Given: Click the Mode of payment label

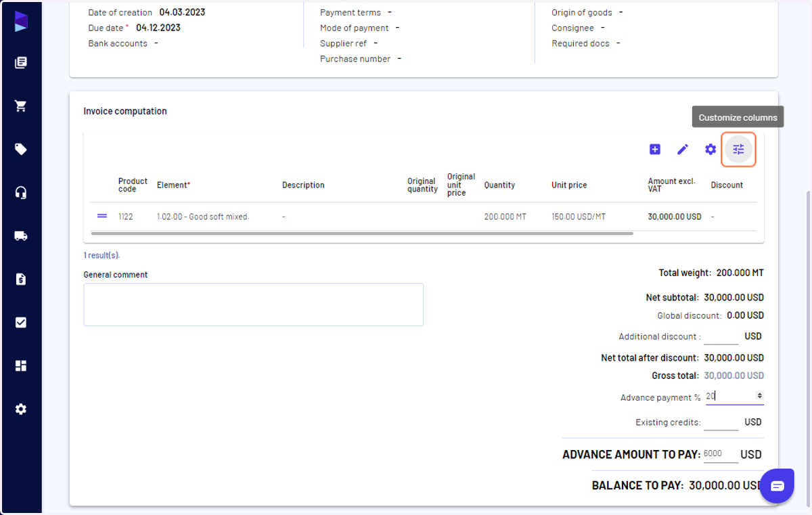Looking at the screenshot, I should 355,28.
